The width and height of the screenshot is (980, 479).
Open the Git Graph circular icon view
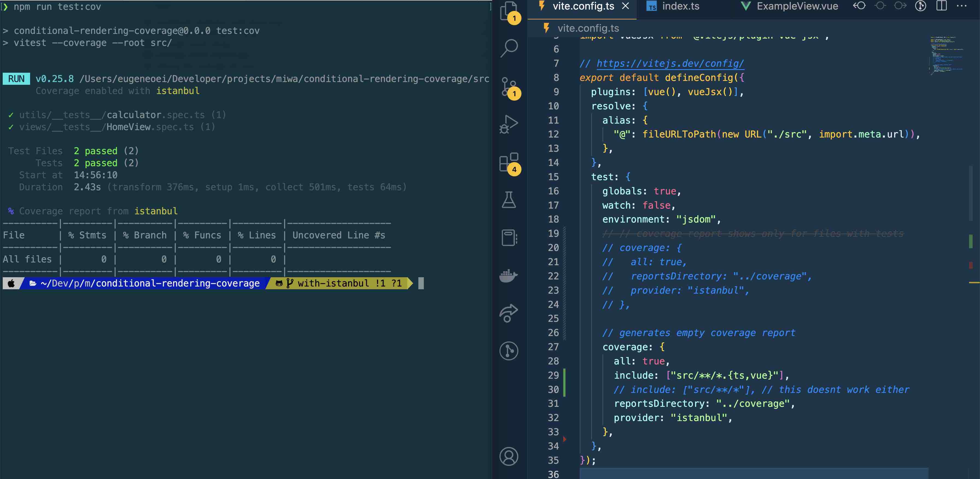pyautogui.click(x=509, y=351)
